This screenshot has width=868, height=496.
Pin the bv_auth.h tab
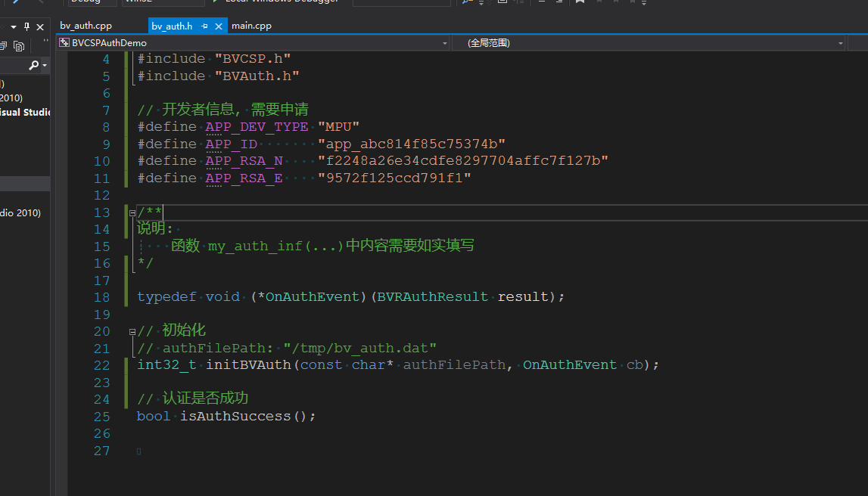pyautogui.click(x=204, y=26)
